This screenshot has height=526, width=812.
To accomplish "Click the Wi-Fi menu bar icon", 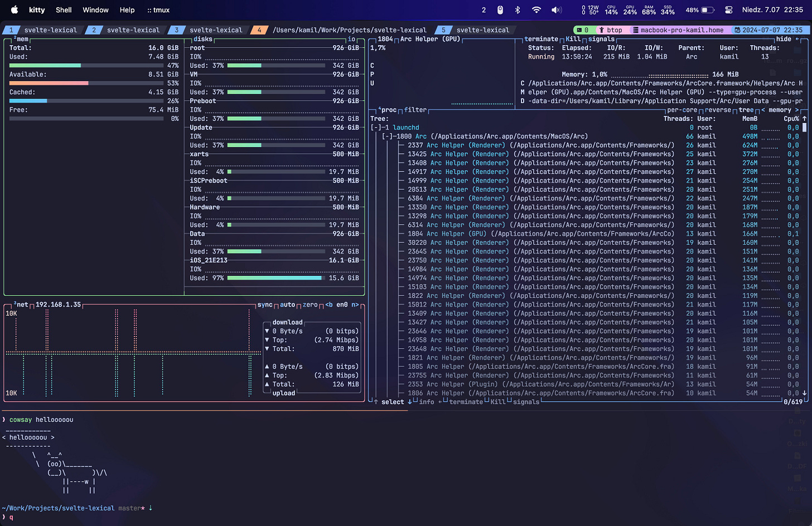I will (536, 10).
